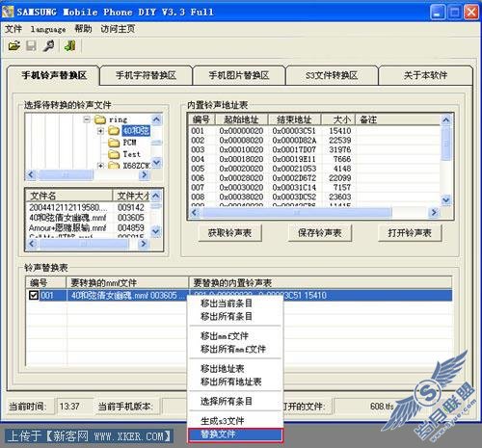Click 起始地址 column header

pos(241,119)
